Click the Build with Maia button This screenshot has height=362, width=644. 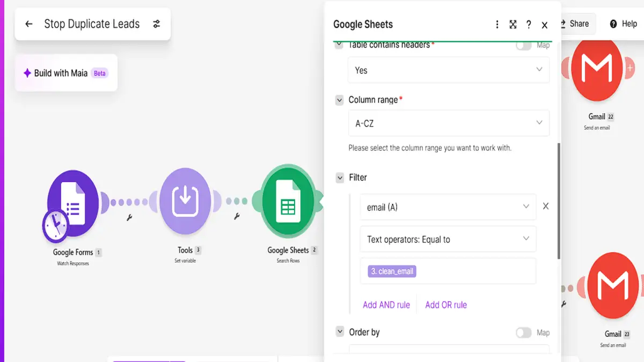tap(65, 73)
